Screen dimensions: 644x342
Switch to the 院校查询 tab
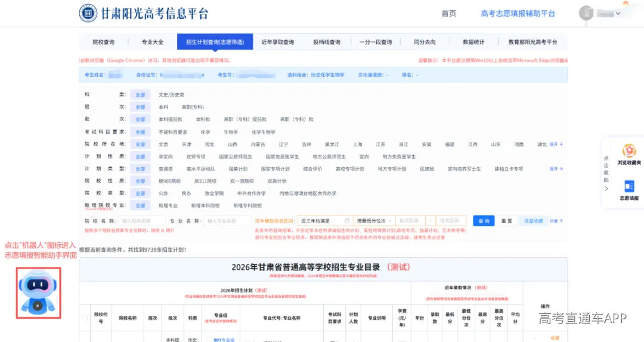click(104, 42)
